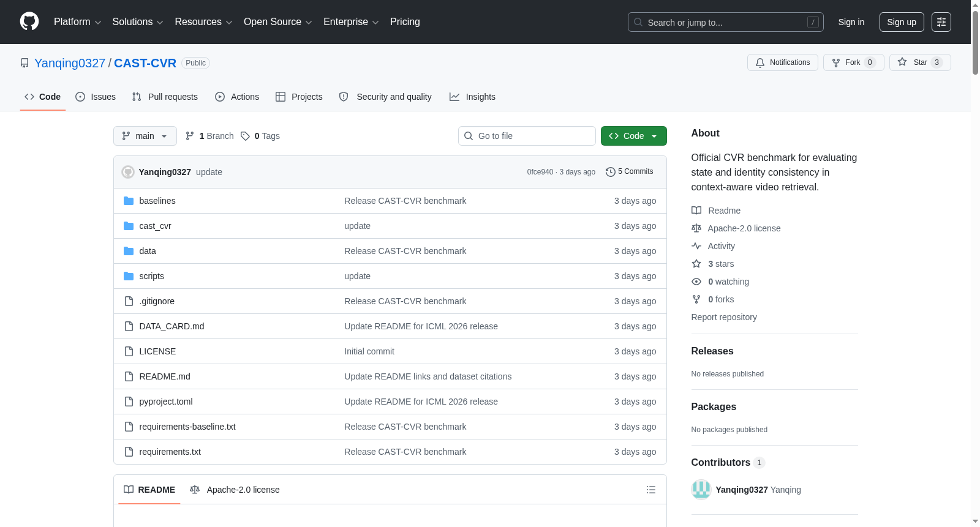
Task: Expand the Enterprise menu
Action: point(351,22)
